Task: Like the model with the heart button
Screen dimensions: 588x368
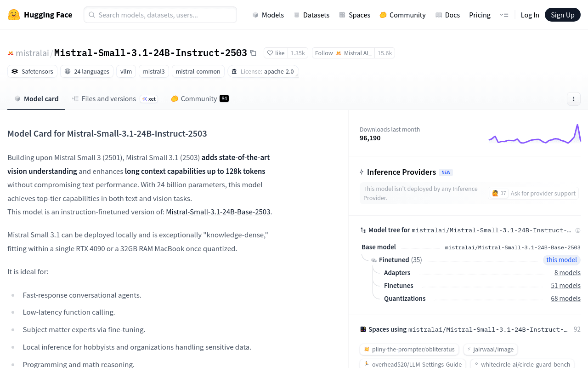Action: click(276, 53)
